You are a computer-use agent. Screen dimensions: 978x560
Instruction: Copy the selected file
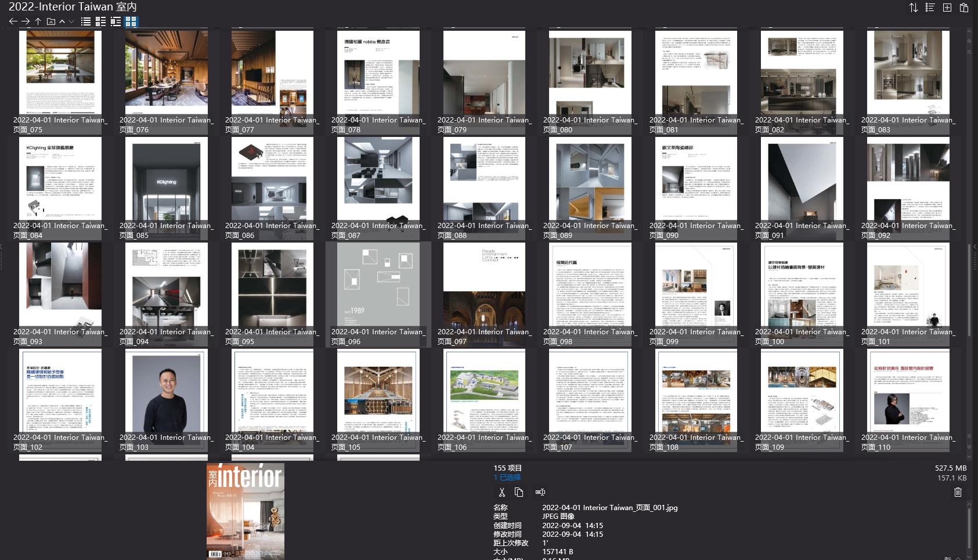pos(519,492)
